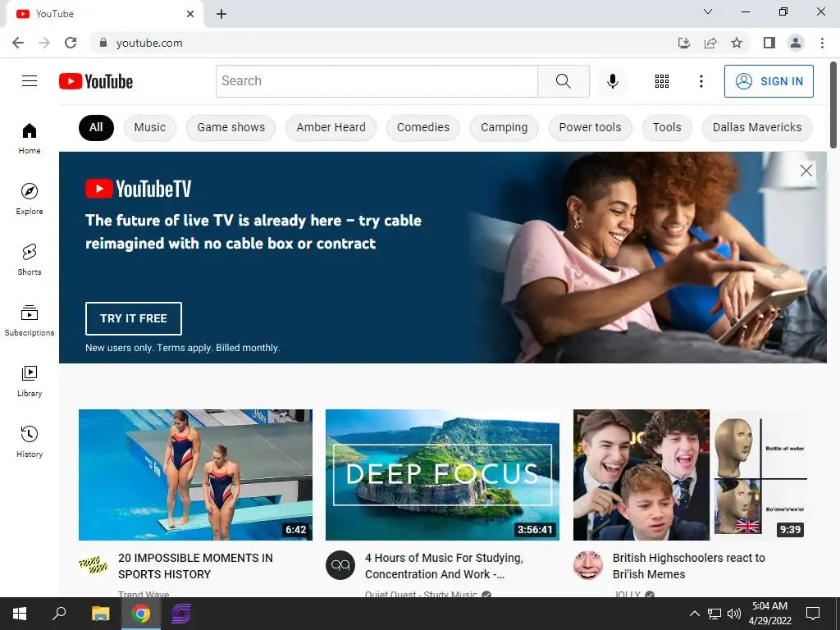Open YouTube settings three-dot menu
Screen dimensions: 840x630
(701, 81)
